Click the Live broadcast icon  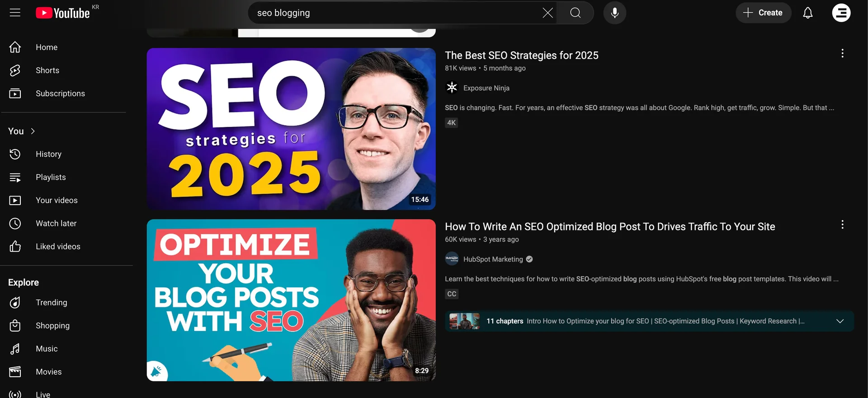[x=15, y=394]
